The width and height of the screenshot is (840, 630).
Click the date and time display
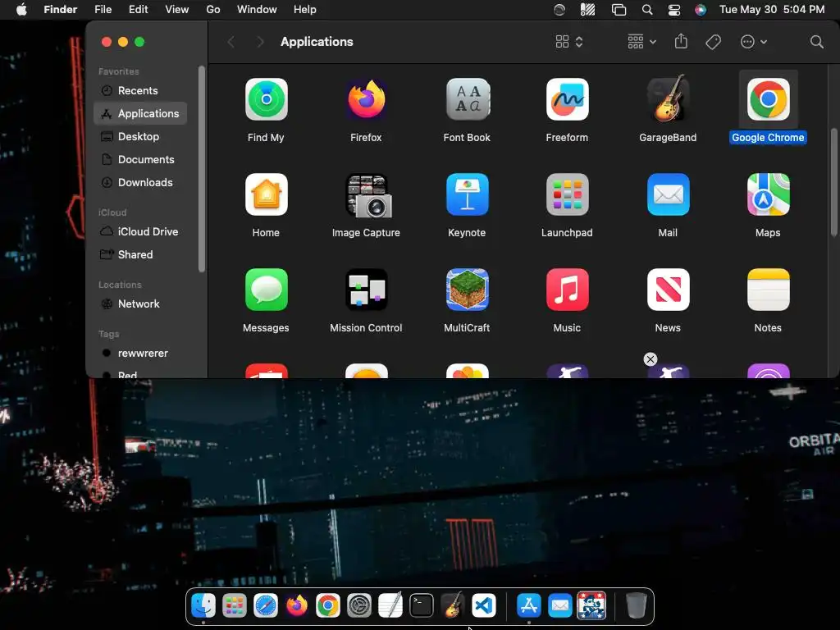(772, 10)
